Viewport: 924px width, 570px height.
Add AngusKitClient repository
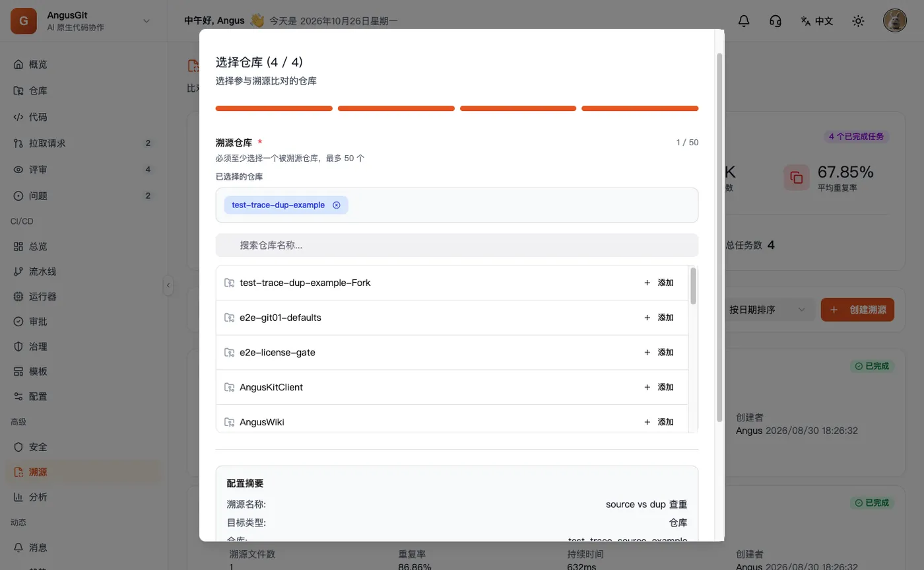(659, 387)
